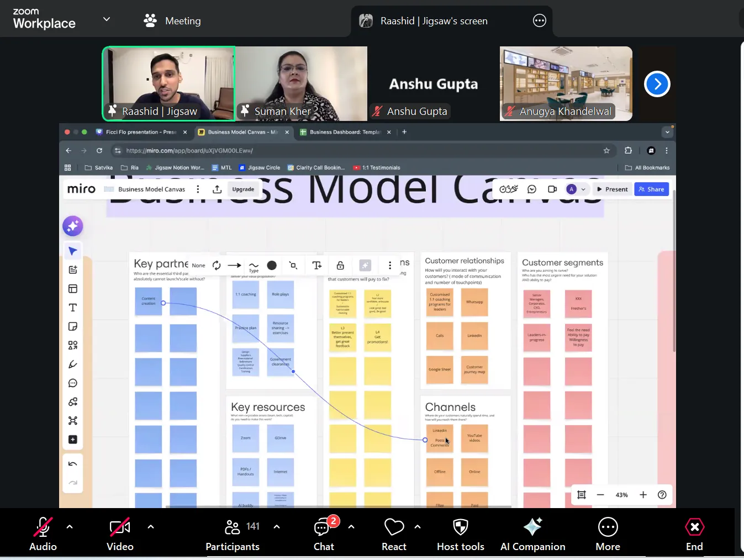This screenshot has height=560, width=744.
Task: Expand the participants options caret
Action: click(x=277, y=527)
